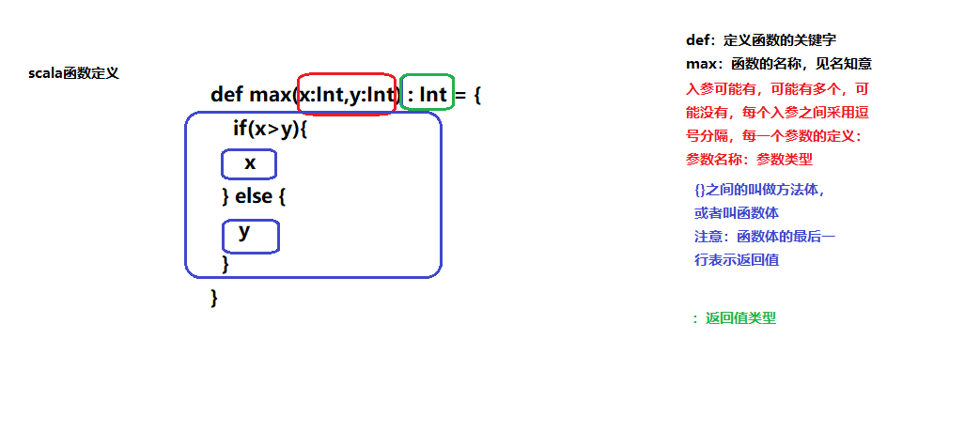Viewport: 980px width, 432px height.
Task: Click the 'def：定义函数的关键字' note
Action: tap(761, 40)
